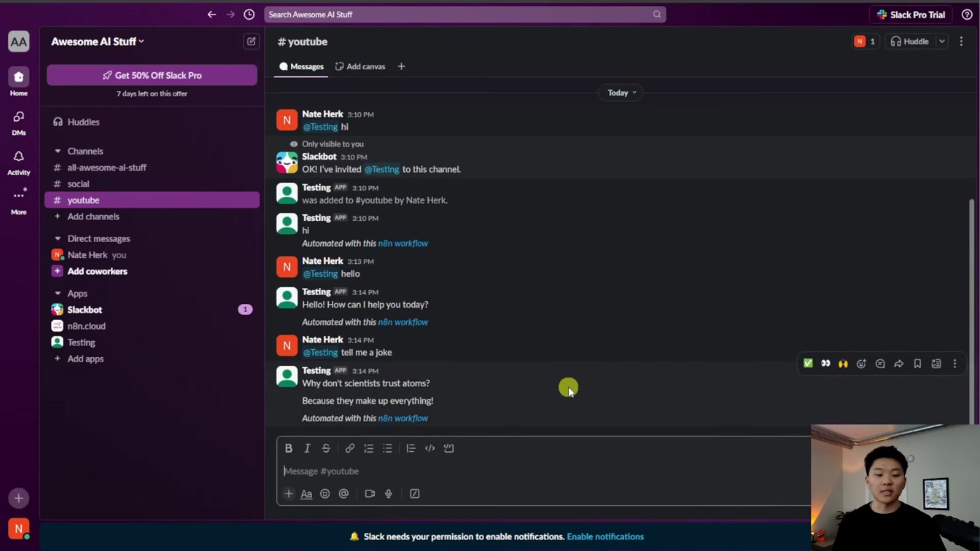Click Get 50% Off Slack Pro
980x551 pixels.
click(152, 75)
